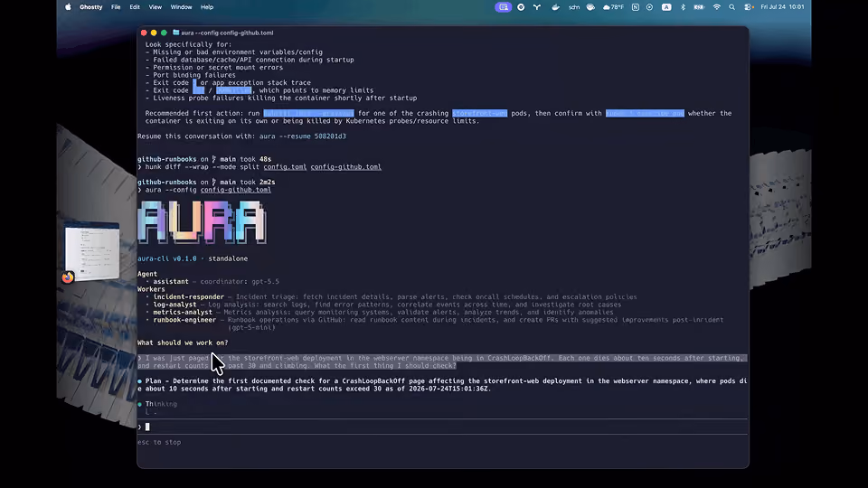Click the folder icon in the terminal title
This screenshot has width=868, height=488.
176,33
